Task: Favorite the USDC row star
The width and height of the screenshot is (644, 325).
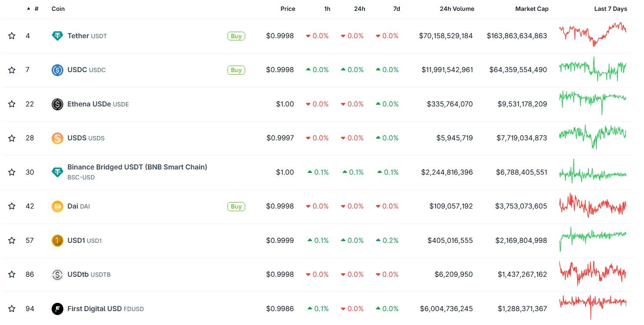Action: (x=12, y=70)
